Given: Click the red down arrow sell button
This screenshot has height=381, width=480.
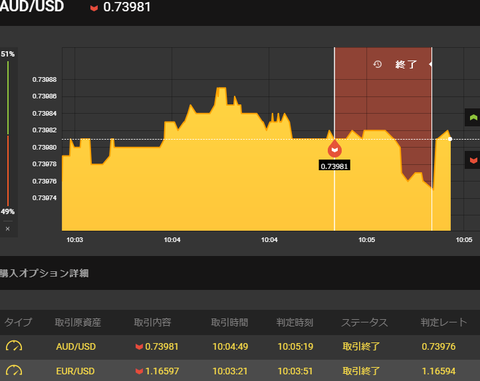Looking at the screenshot, I should [473, 160].
